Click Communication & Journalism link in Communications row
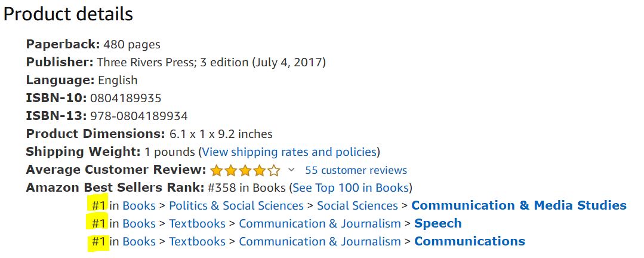644x258 pixels. point(319,241)
